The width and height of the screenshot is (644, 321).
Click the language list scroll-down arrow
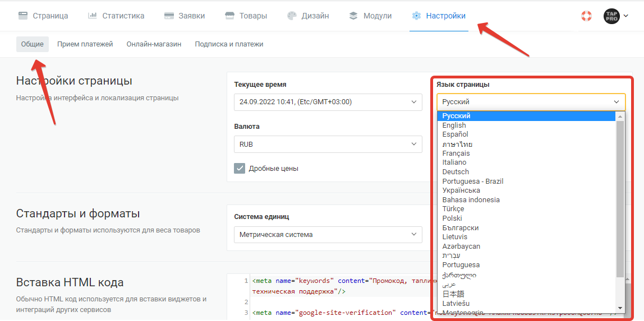pyautogui.click(x=620, y=308)
